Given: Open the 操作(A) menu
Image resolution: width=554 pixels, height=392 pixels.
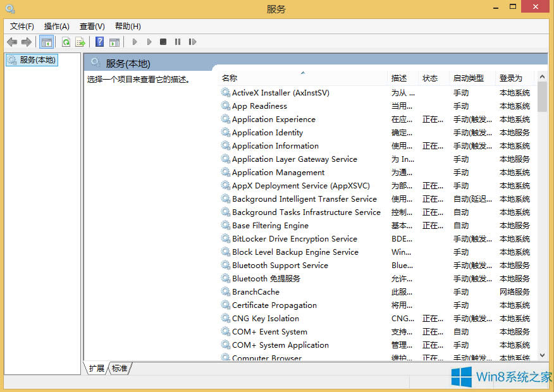Looking at the screenshot, I should 56,26.
